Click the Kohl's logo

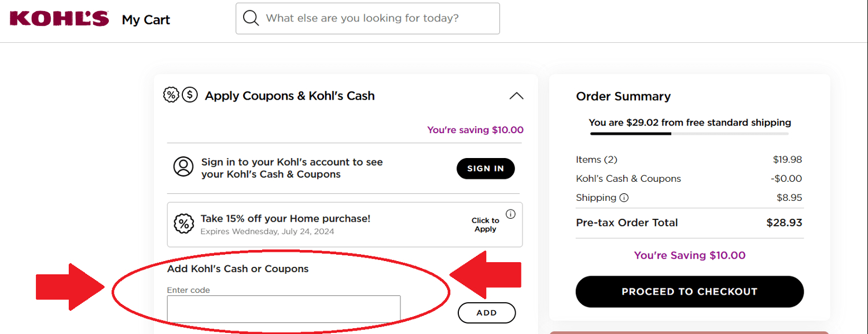click(x=58, y=17)
